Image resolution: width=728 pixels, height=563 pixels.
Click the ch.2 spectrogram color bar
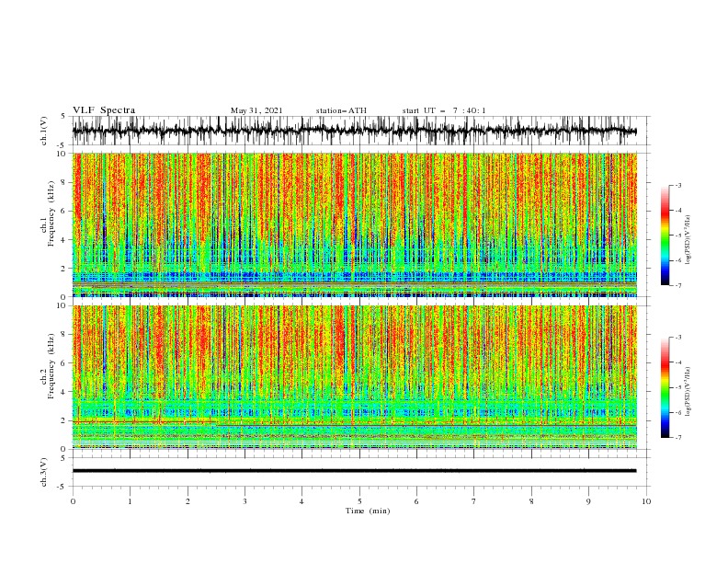pyautogui.click(x=665, y=387)
